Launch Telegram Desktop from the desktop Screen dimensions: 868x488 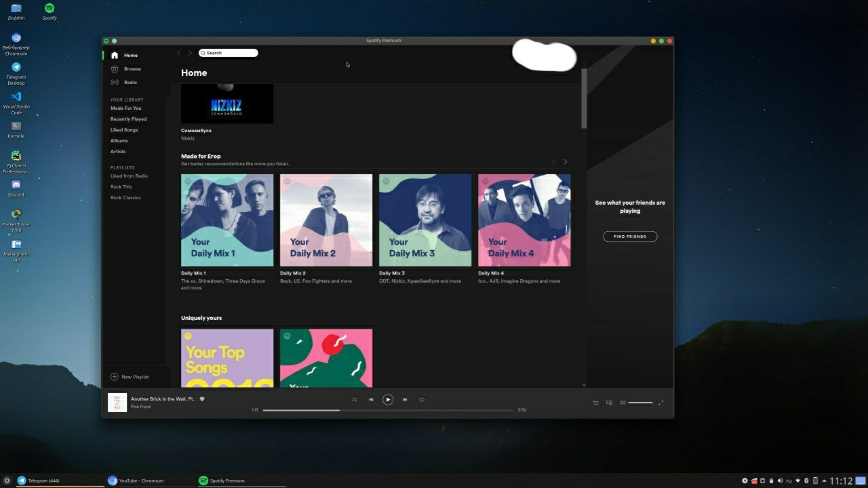point(16,73)
